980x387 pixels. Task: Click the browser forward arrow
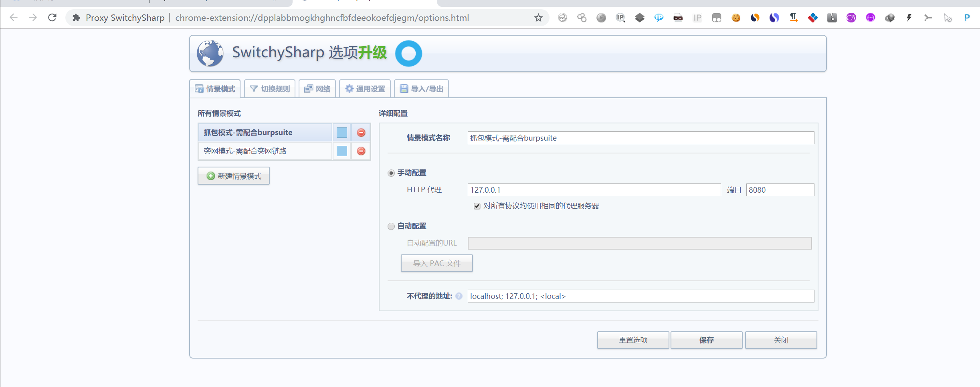tap(33, 18)
